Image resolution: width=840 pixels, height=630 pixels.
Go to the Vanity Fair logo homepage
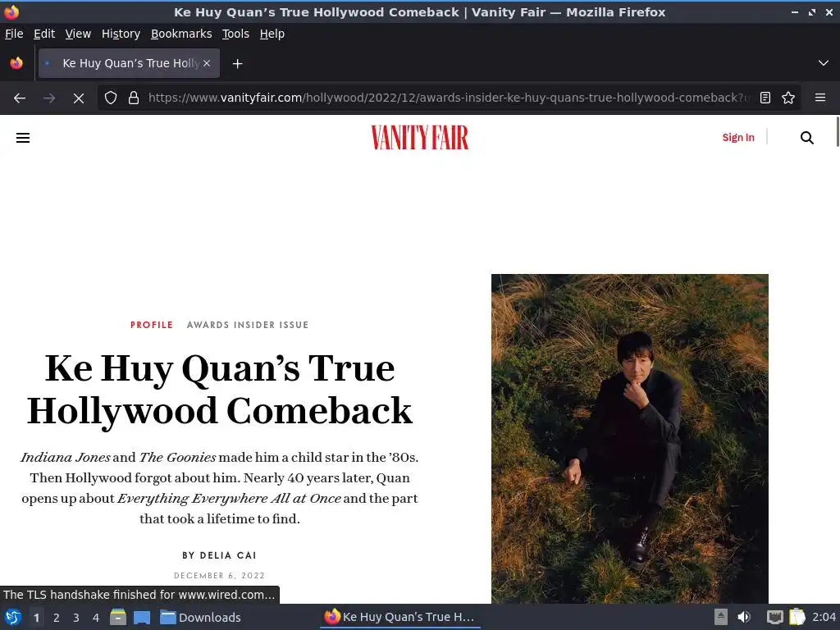pyautogui.click(x=420, y=138)
